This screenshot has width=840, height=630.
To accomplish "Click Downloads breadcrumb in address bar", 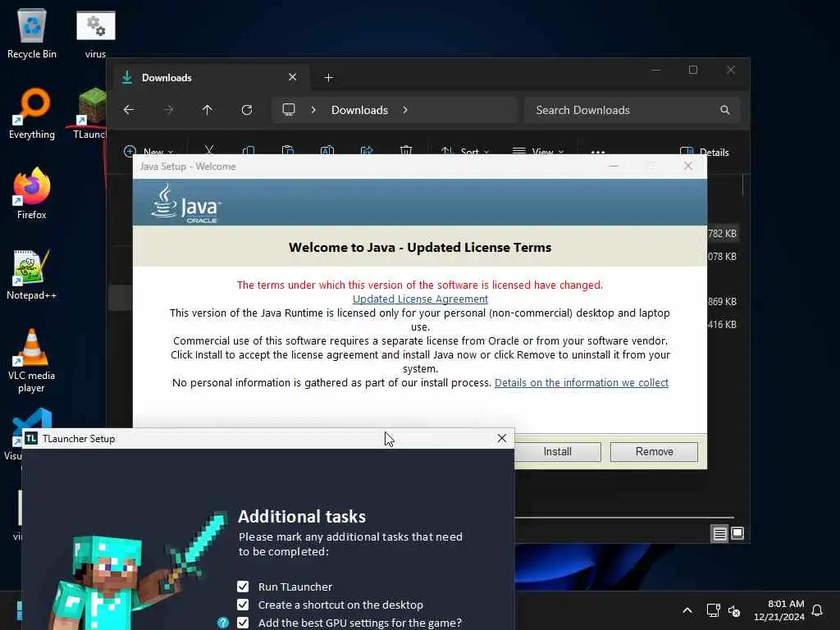I will coord(359,110).
